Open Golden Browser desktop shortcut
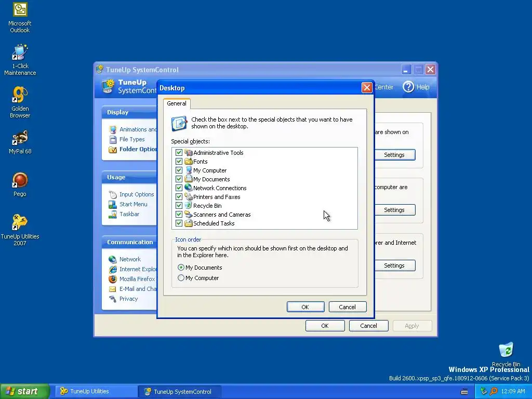 tap(20, 102)
